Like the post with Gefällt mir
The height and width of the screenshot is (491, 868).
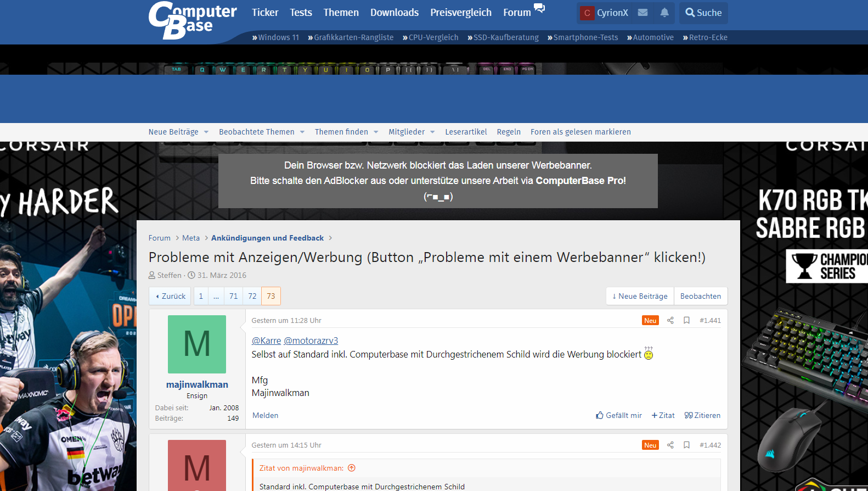click(x=619, y=415)
